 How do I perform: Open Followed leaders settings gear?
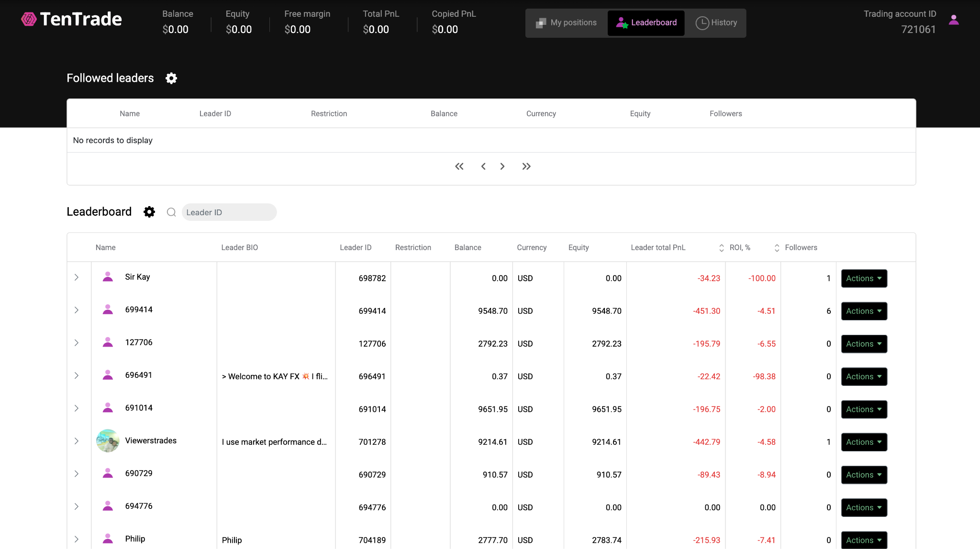click(171, 78)
